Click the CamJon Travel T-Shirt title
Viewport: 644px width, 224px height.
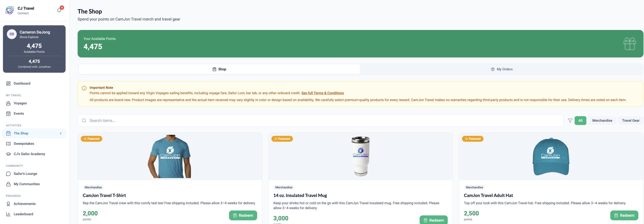(x=104, y=196)
